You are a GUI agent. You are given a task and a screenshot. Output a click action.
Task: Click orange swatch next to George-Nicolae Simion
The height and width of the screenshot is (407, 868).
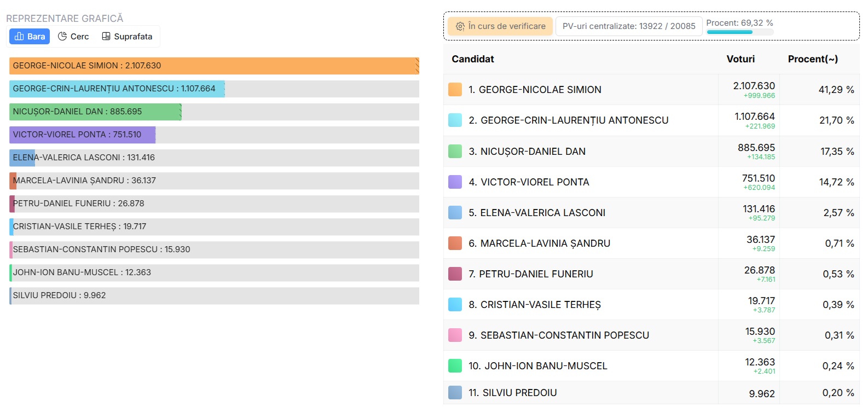click(x=455, y=90)
